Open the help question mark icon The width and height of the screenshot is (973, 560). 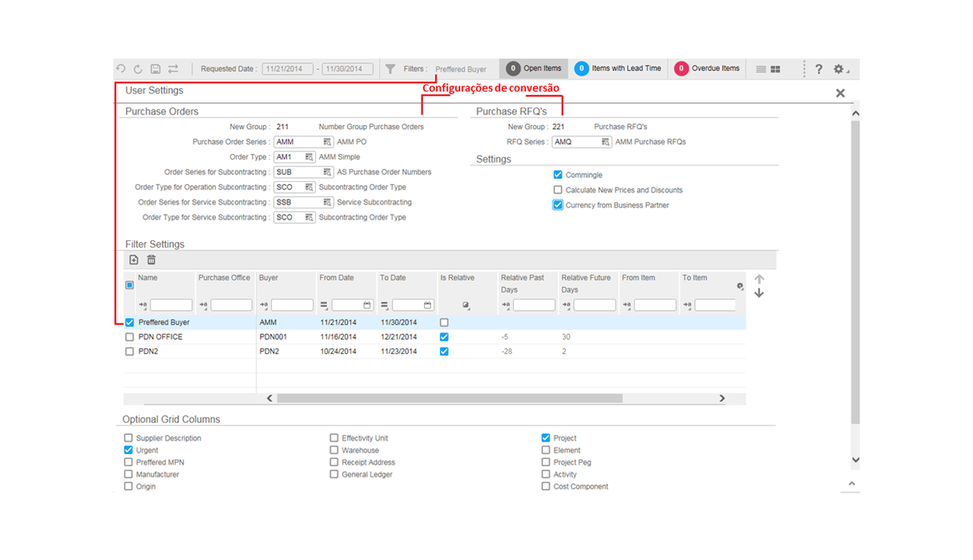point(818,69)
